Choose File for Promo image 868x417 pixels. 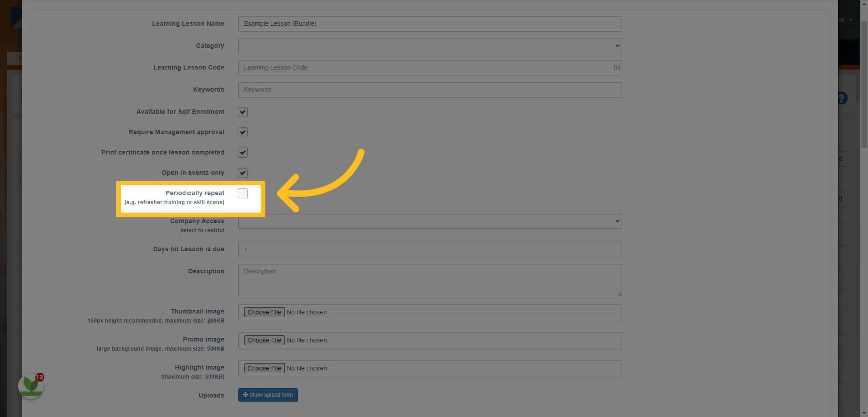click(264, 340)
